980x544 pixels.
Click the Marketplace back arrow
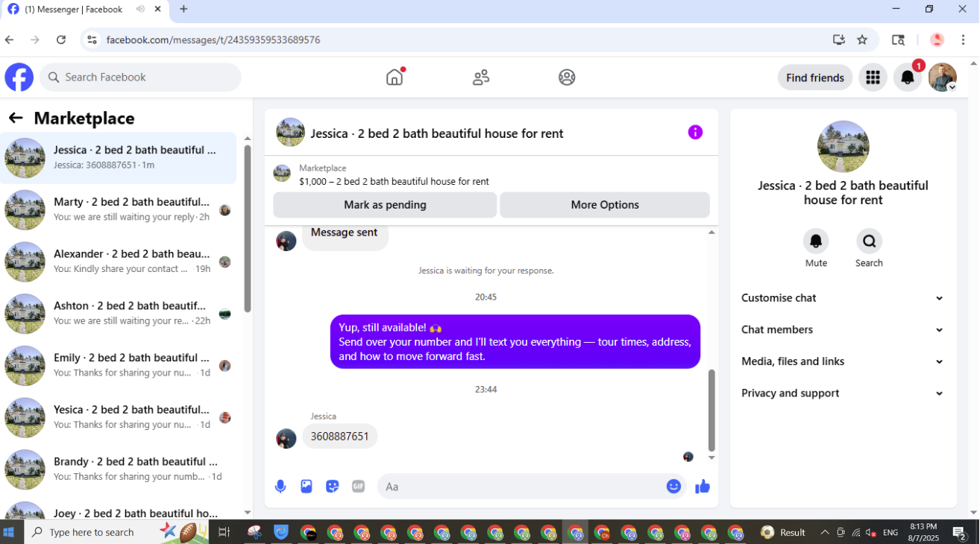click(x=16, y=118)
